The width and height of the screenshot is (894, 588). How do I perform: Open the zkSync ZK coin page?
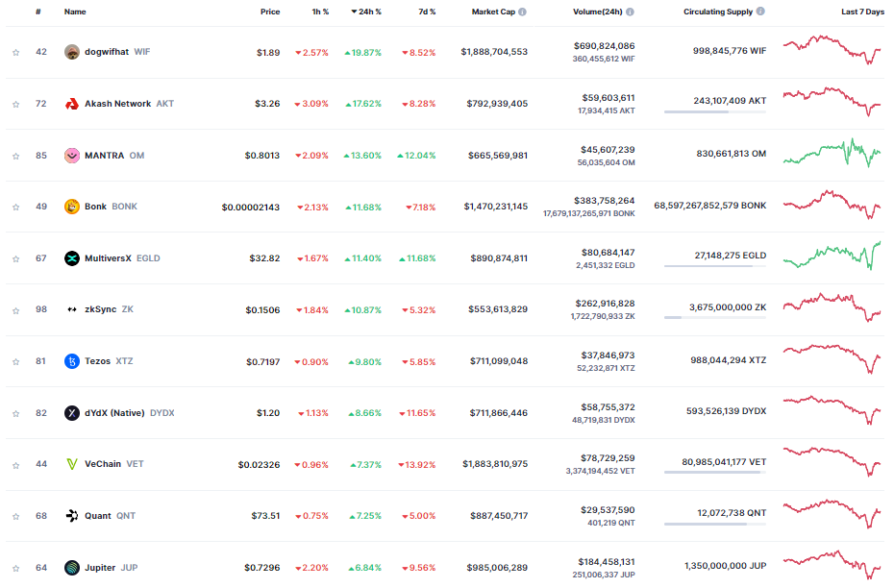(x=109, y=309)
